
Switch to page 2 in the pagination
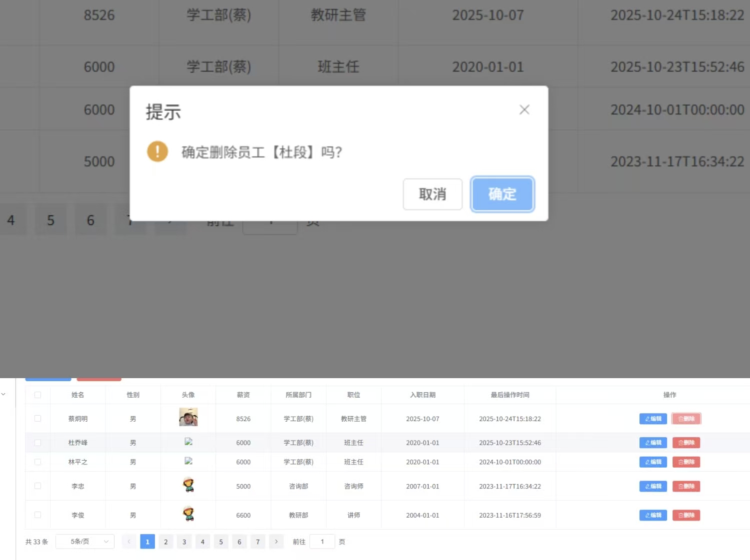pyautogui.click(x=166, y=542)
